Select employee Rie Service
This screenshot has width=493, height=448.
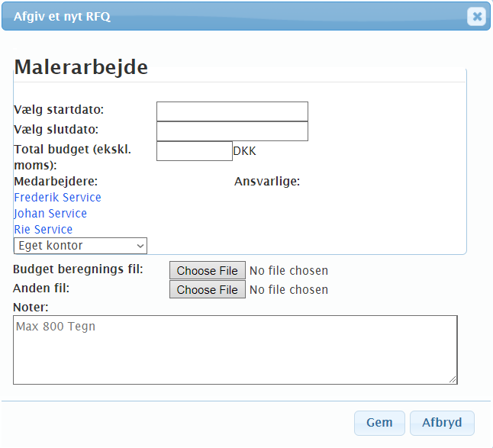[43, 230]
